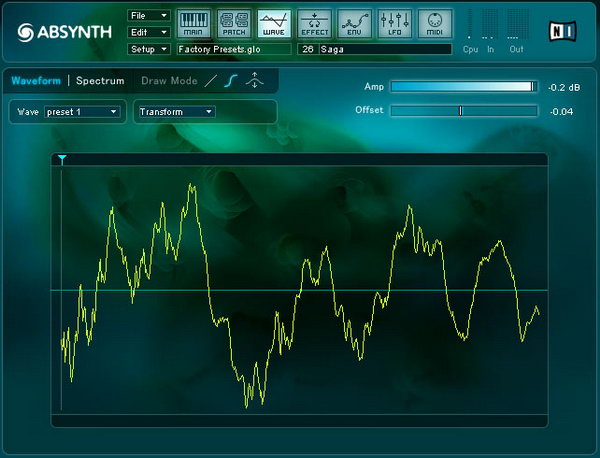This screenshot has height=458, width=600.
Task: Open the Main keyboard page
Action: (194, 24)
